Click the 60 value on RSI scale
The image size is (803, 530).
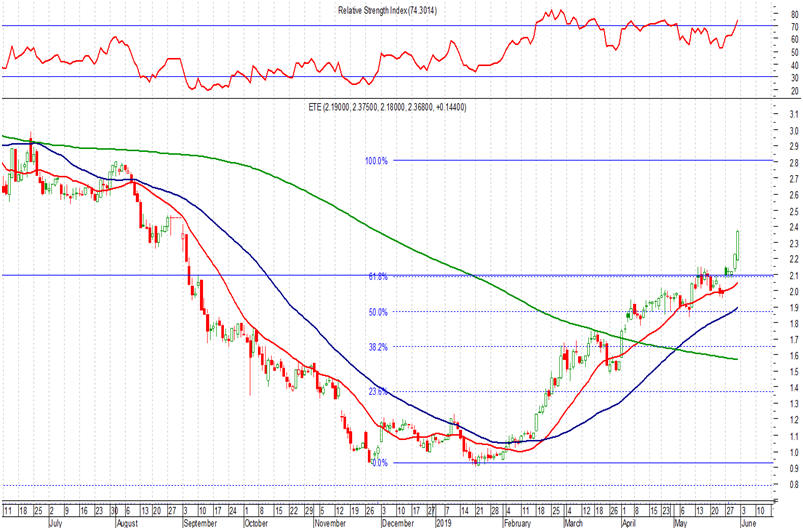click(x=795, y=39)
